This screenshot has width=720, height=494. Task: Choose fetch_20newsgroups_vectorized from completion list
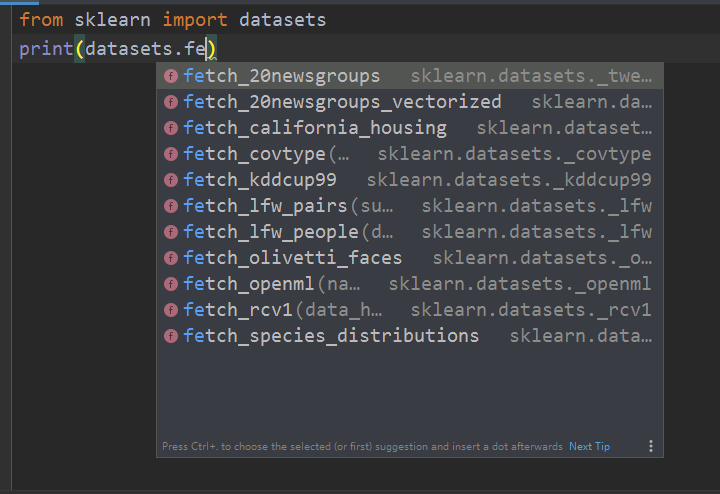410,102
